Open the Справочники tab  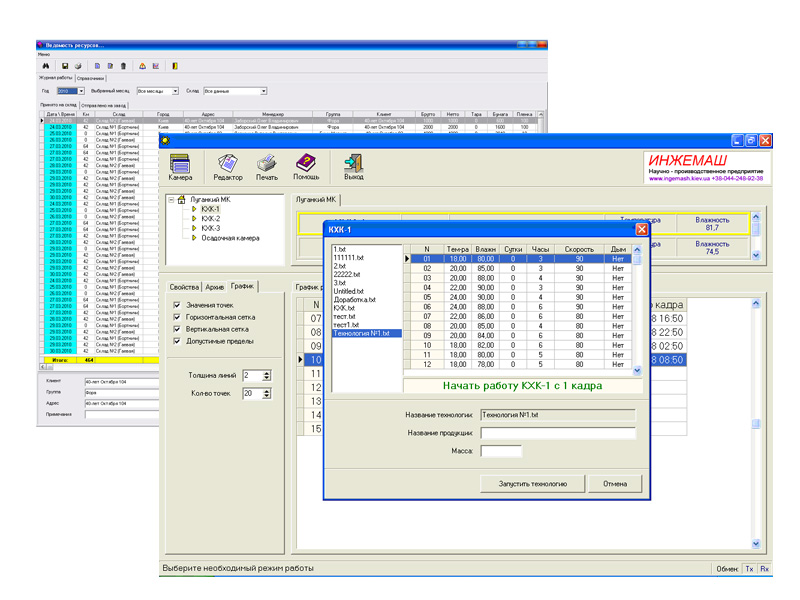pyautogui.click(x=91, y=77)
